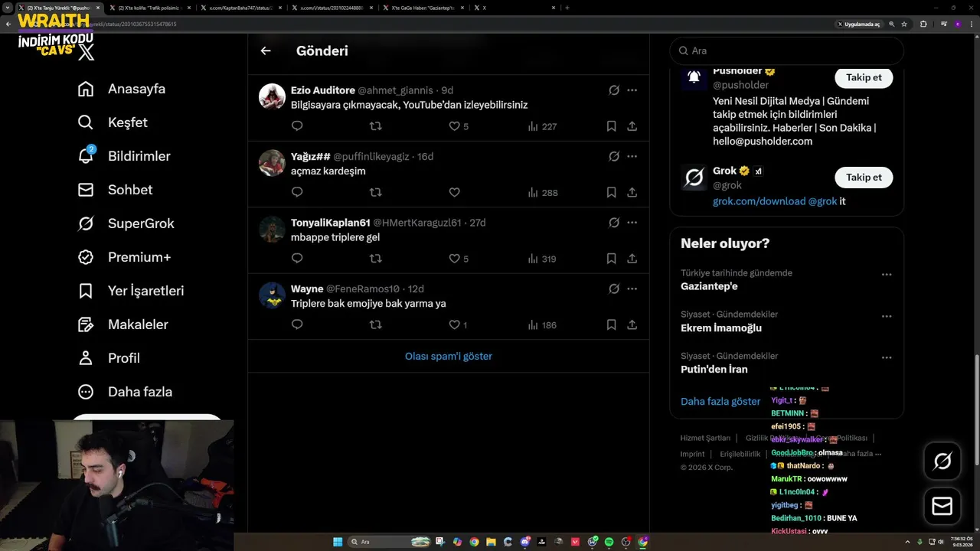The height and width of the screenshot is (551, 980).
Task: Follow Grok with Takip et
Action: [864, 177]
